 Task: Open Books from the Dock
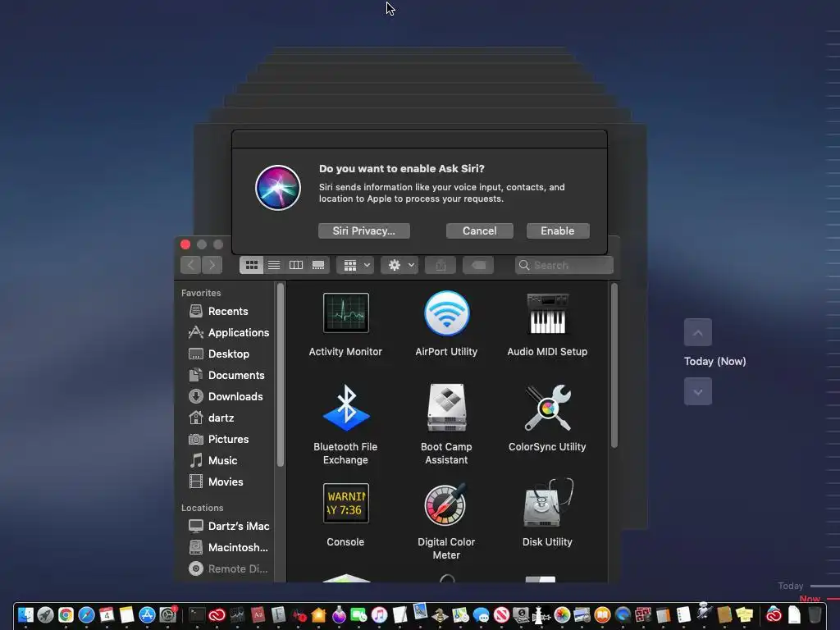[x=602, y=614]
